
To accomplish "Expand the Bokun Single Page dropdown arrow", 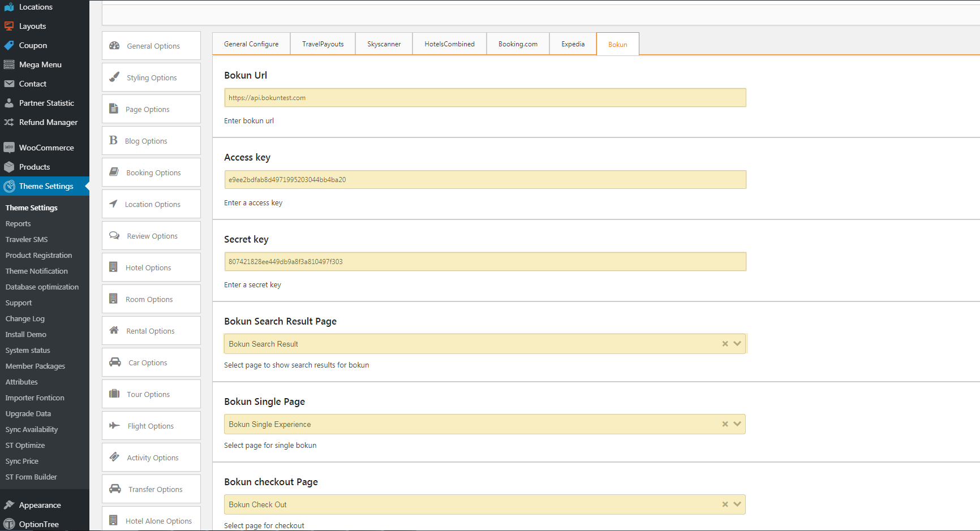I will click(737, 424).
